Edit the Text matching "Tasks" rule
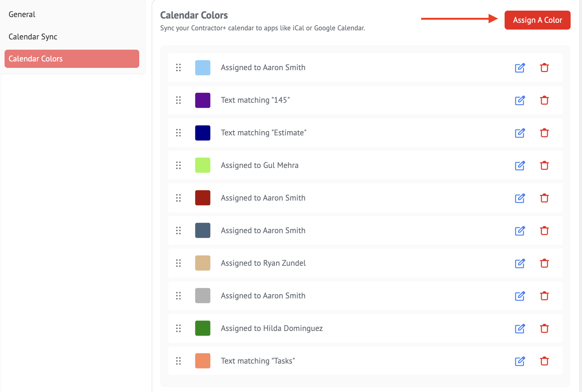Screen dimensions: 582x392 coord(520,361)
